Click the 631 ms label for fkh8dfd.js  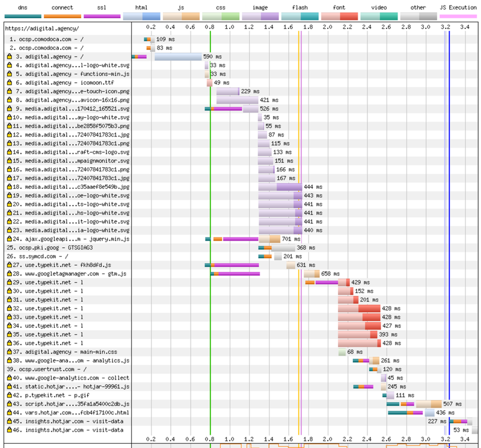[306, 265]
